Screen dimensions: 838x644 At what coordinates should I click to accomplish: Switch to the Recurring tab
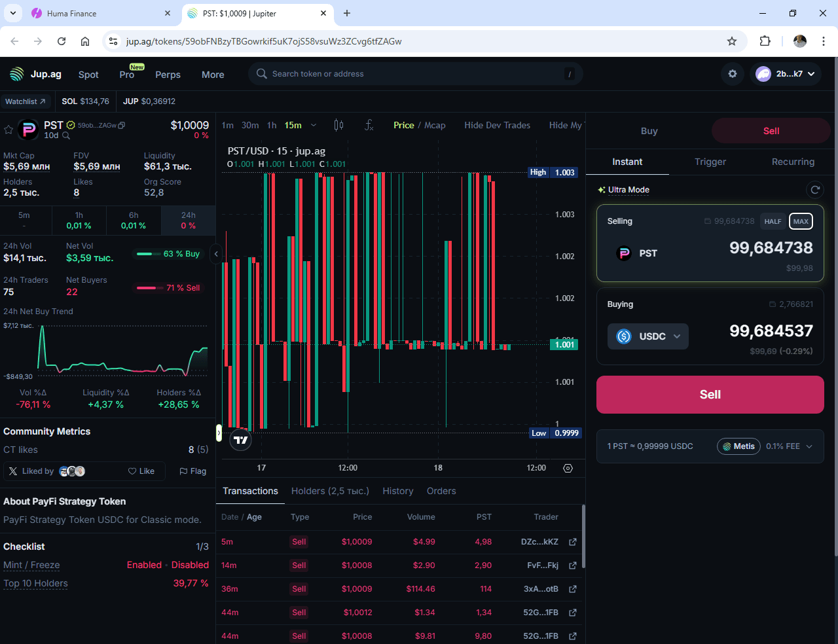click(x=793, y=162)
